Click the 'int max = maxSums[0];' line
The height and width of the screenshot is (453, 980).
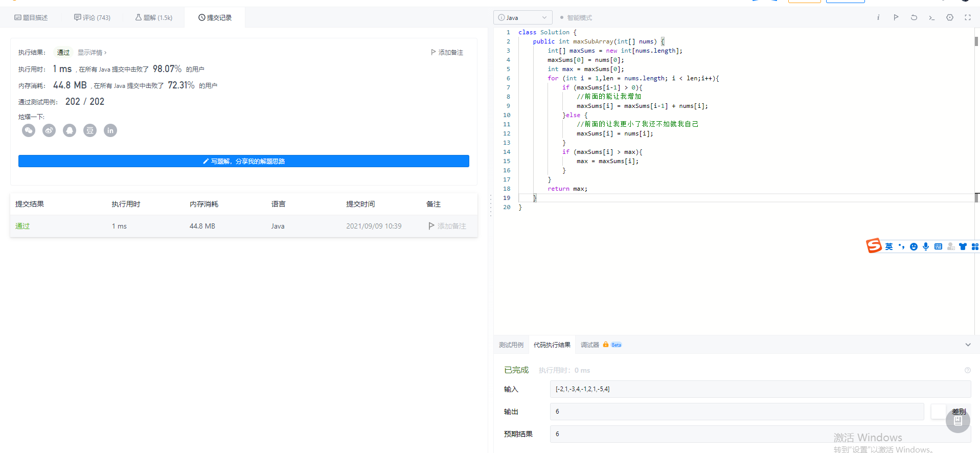click(586, 69)
